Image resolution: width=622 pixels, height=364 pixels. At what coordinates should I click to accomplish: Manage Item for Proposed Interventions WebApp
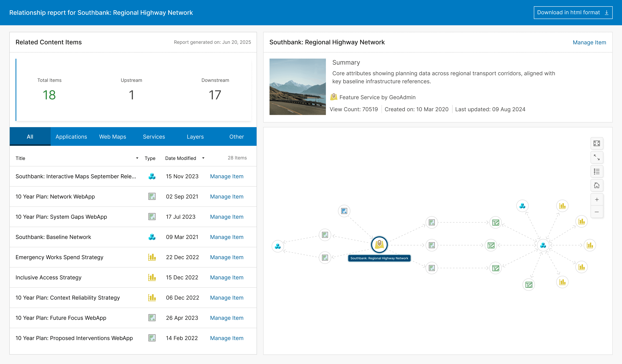[x=227, y=338]
